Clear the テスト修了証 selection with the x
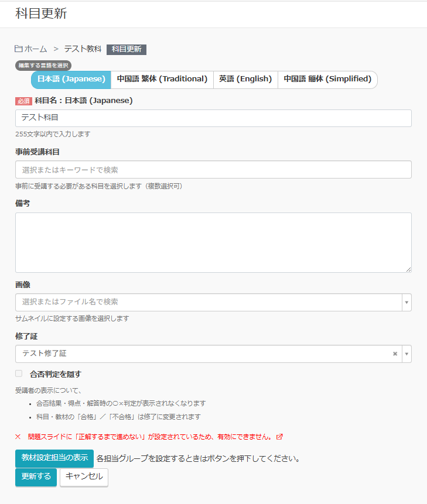 pos(395,354)
